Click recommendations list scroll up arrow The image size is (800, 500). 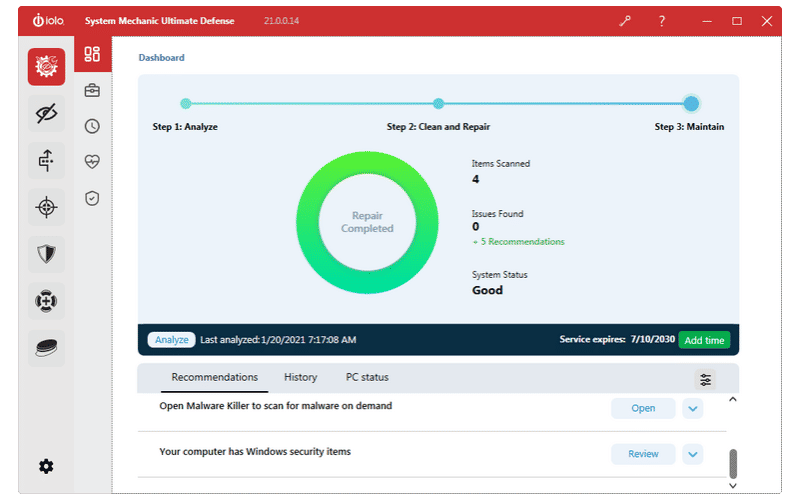pyautogui.click(x=733, y=399)
